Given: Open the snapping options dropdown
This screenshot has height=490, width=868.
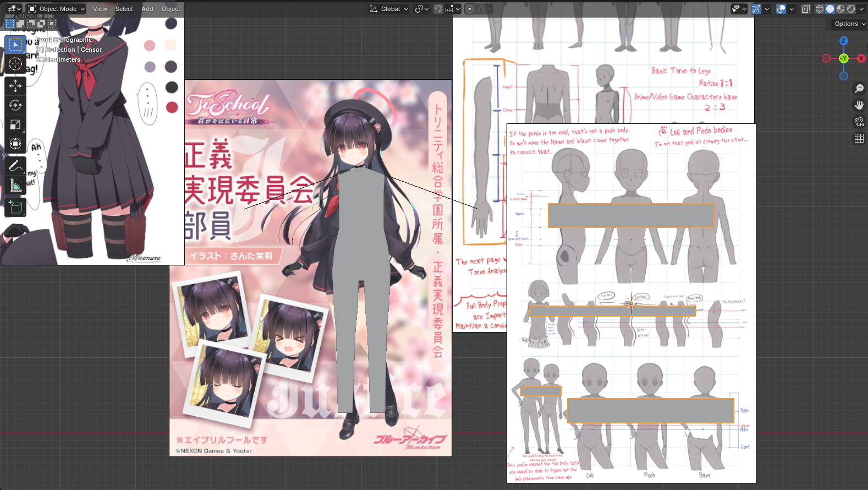Looking at the screenshot, I should 453,9.
